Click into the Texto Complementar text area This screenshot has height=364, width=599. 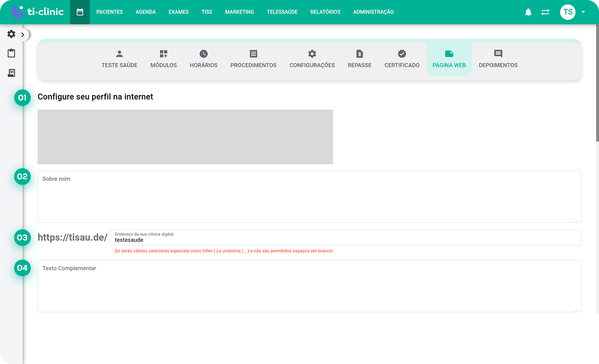tap(310, 286)
